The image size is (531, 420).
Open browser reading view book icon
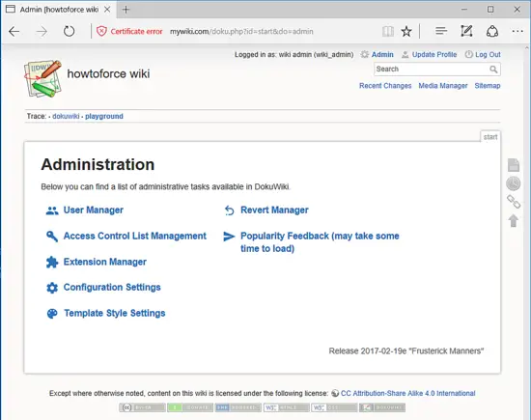pos(388,32)
